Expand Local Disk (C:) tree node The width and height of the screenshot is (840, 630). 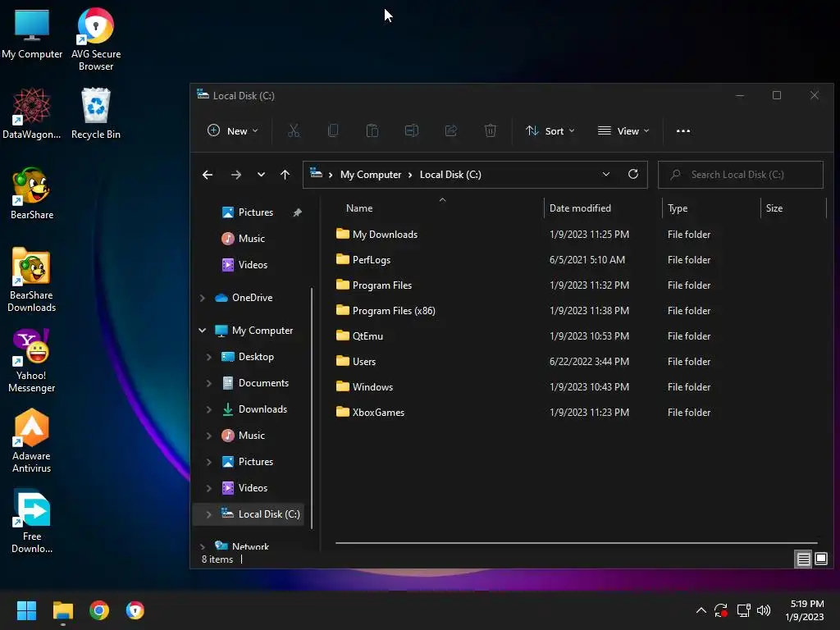point(209,514)
